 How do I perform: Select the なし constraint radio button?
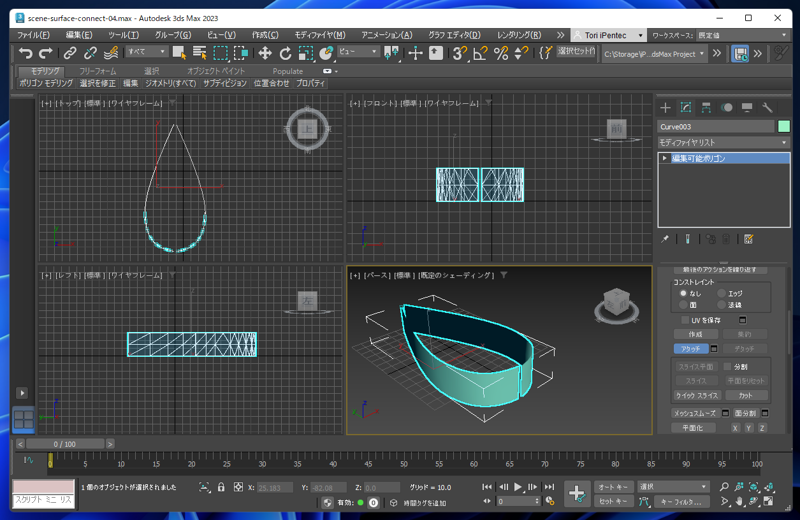pos(683,293)
